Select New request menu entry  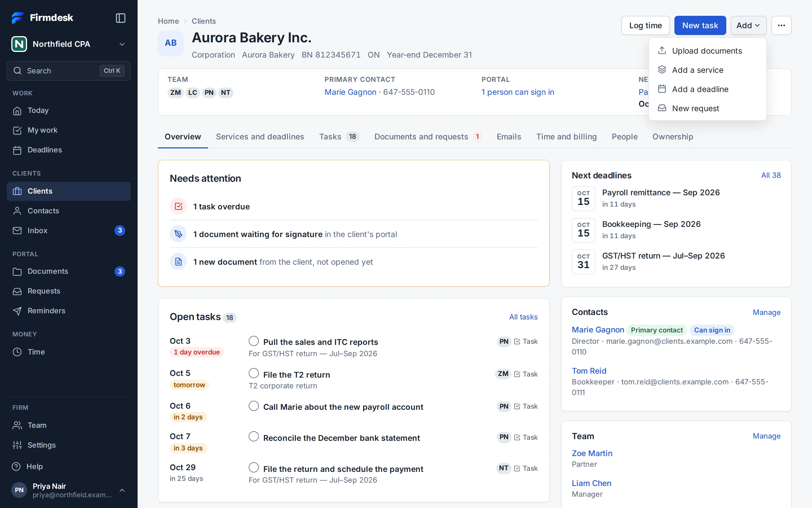coord(707,108)
